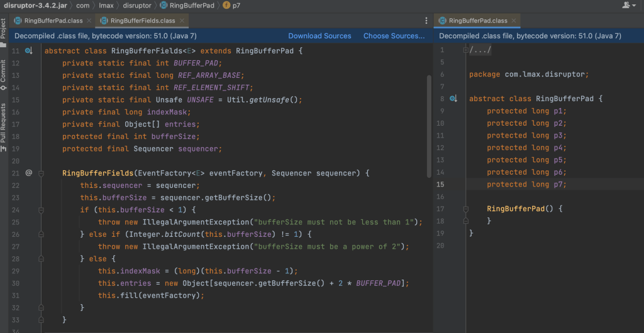This screenshot has width=644, height=333.
Task: Click the @ gutter icon on line 21
Action: [x=28, y=173]
